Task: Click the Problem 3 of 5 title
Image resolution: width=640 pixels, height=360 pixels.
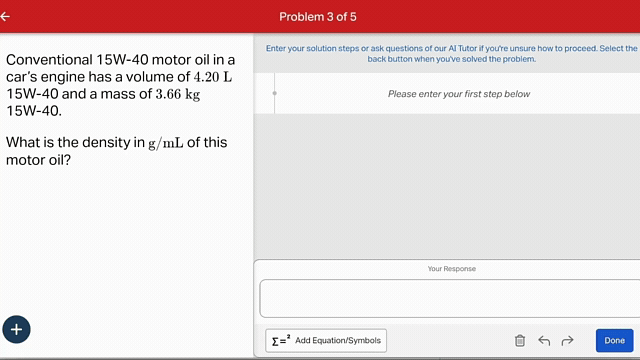Action: click(318, 17)
